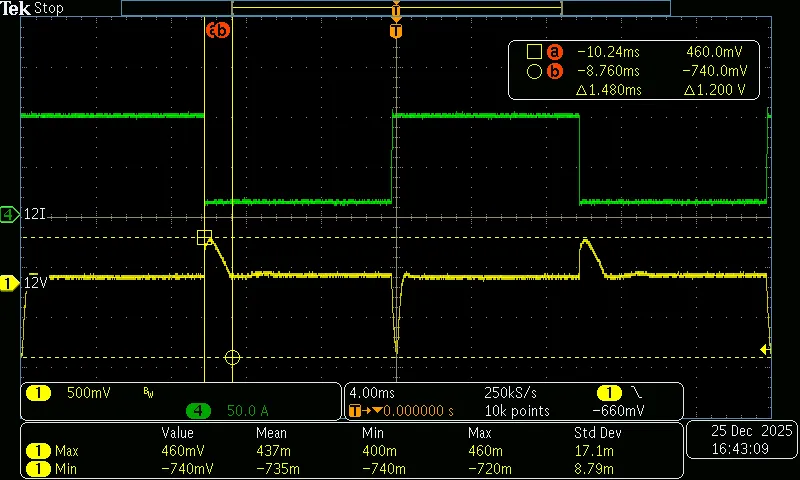Viewport: 800px width, 480px height.
Task: Click the circle cursor b symbol in the readout
Action: coord(534,71)
